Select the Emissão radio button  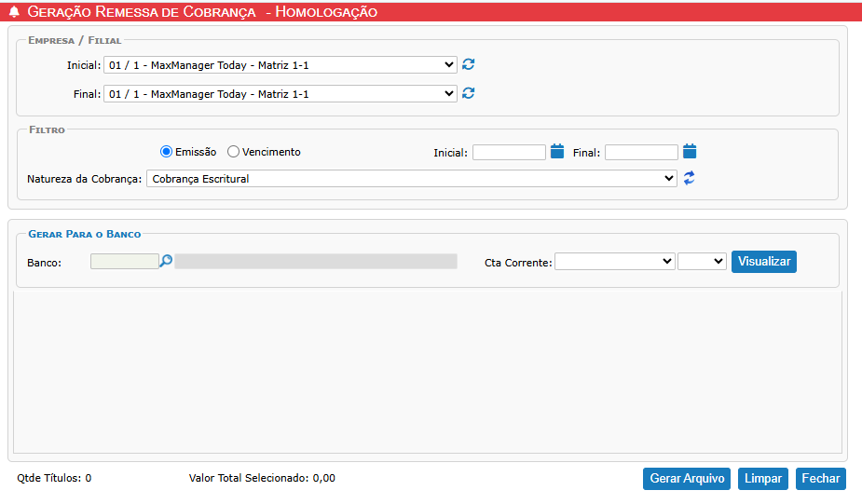167,152
